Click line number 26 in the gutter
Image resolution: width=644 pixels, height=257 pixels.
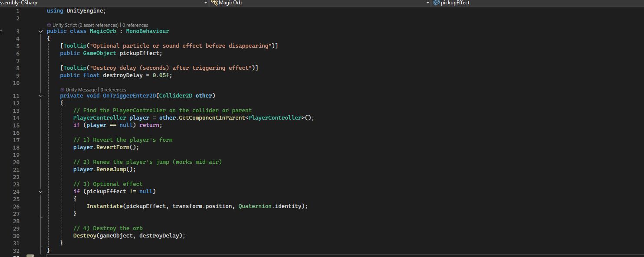[x=16, y=206]
